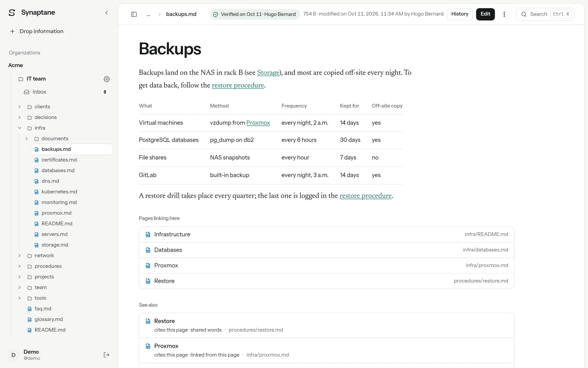
Task: Click backups.md in the breadcrumb
Action: coord(181,14)
